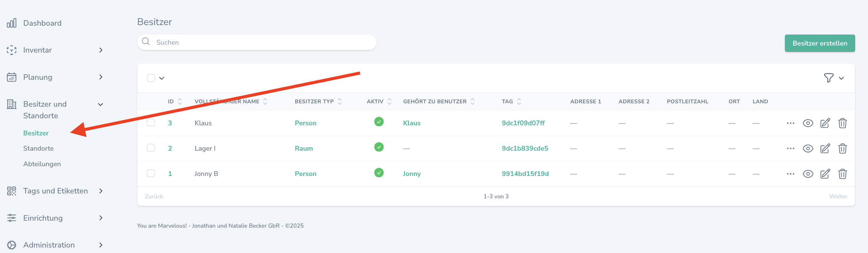
Task: Click the Besitzer erstellen button
Action: click(x=819, y=43)
